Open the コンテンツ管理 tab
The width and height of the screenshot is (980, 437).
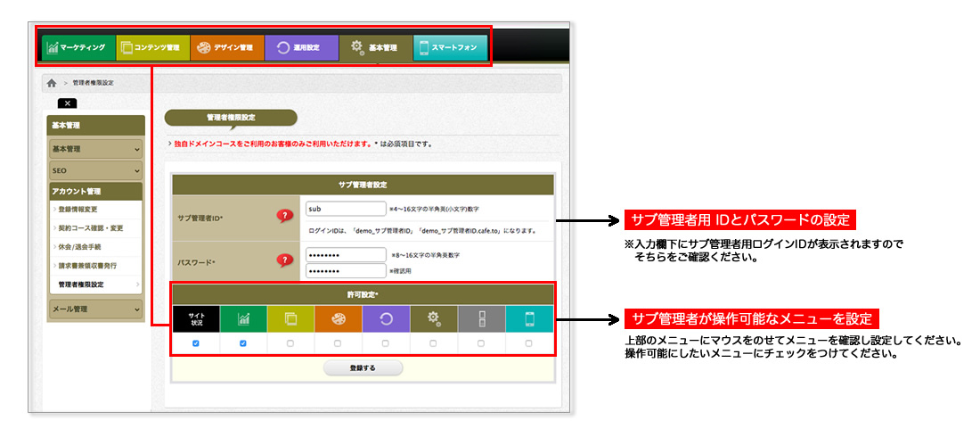pyautogui.click(x=152, y=47)
